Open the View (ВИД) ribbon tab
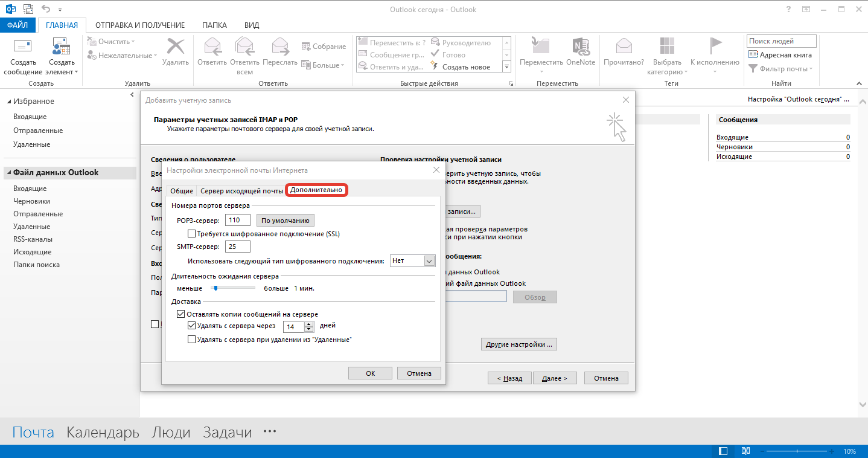The height and width of the screenshot is (458, 868). (x=252, y=25)
